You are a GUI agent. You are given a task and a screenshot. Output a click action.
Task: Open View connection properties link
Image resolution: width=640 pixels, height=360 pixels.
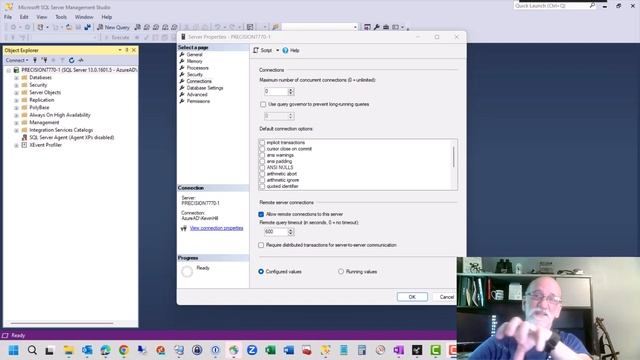(216, 228)
